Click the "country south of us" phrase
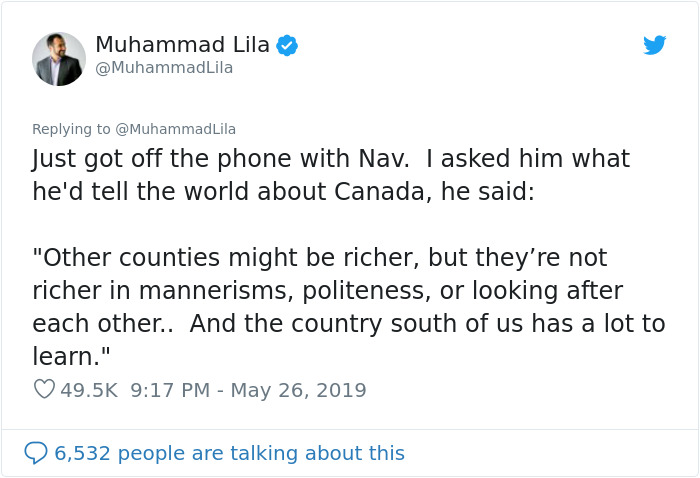Viewport: 700px width, 478px height. click(407, 324)
